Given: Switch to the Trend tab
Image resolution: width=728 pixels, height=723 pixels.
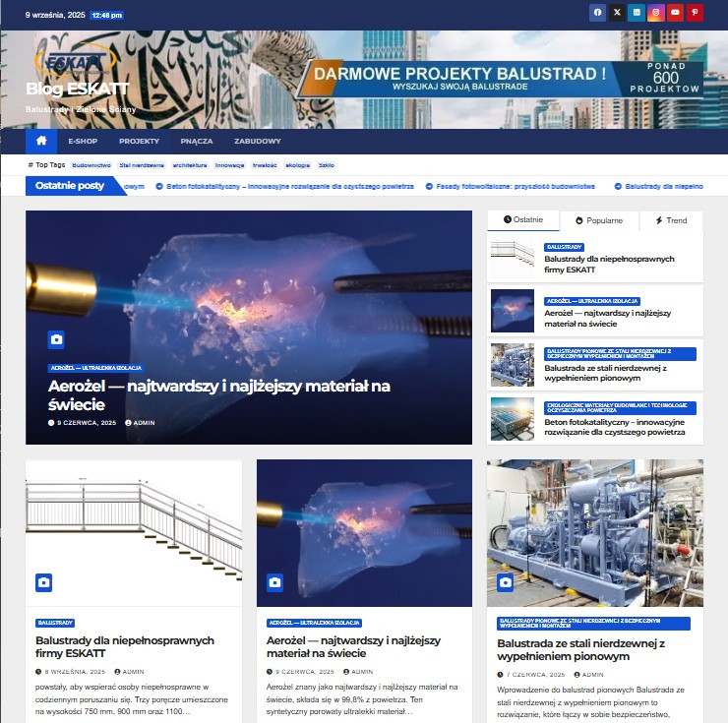Looking at the screenshot, I should pos(671,220).
